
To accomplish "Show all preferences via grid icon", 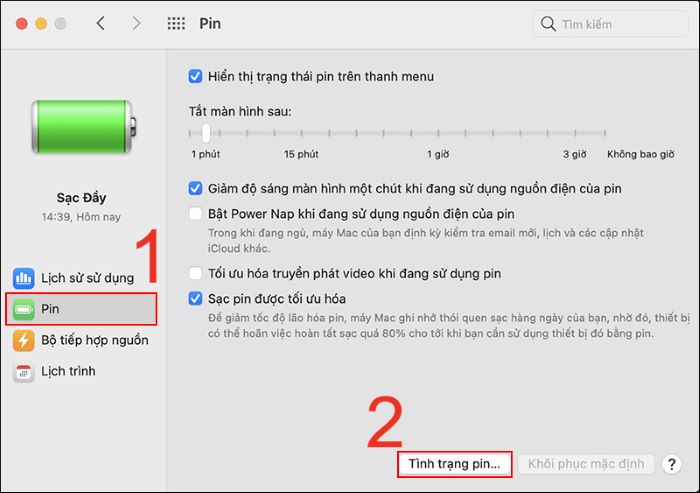I will (x=176, y=23).
